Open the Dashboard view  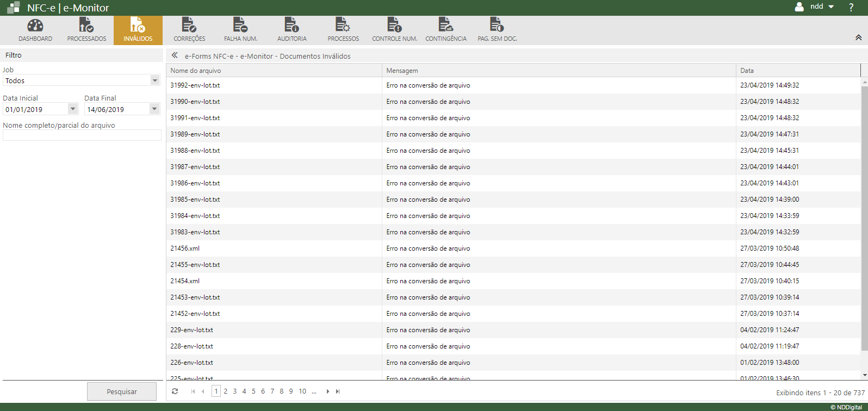35,30
